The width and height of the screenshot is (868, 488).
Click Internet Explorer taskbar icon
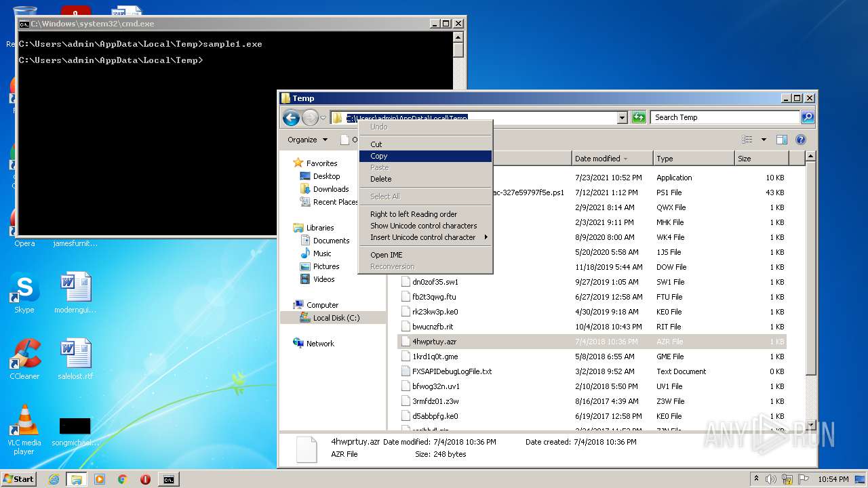point(54,479)
